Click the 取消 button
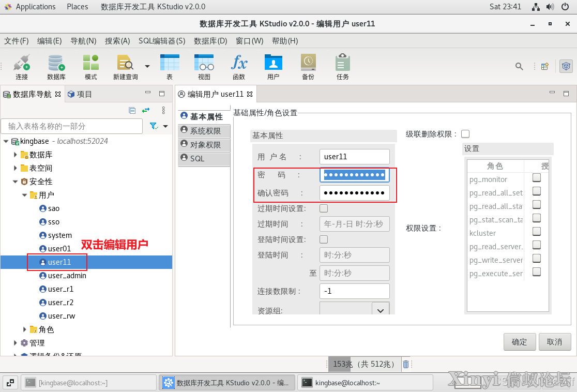Screen dimensions: 577x392 555,342
